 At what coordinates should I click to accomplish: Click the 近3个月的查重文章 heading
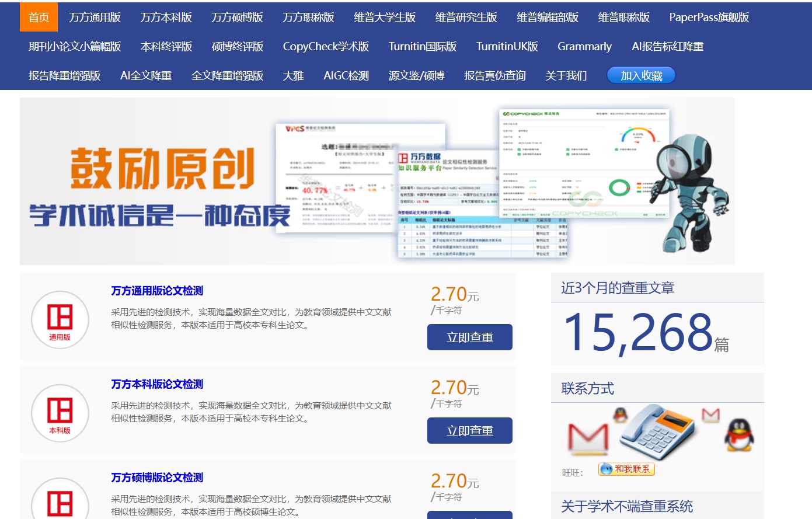pos(618,288)
